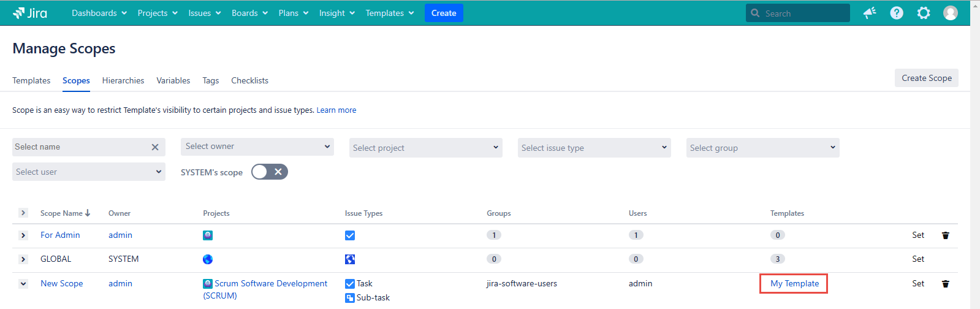Toggle the SYSTEM's scope switch
Image resolution: width=980 pixels, height=309 pixels.
pyautogui.click(x=270, y=172)
